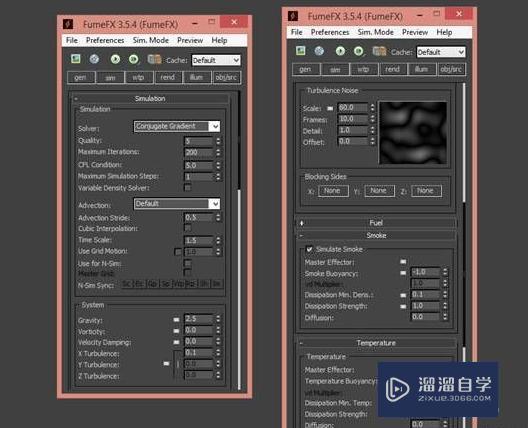Start simulation with first green icon, left window
The width and height of the screenshot is (528, 428).
[115, 59]
